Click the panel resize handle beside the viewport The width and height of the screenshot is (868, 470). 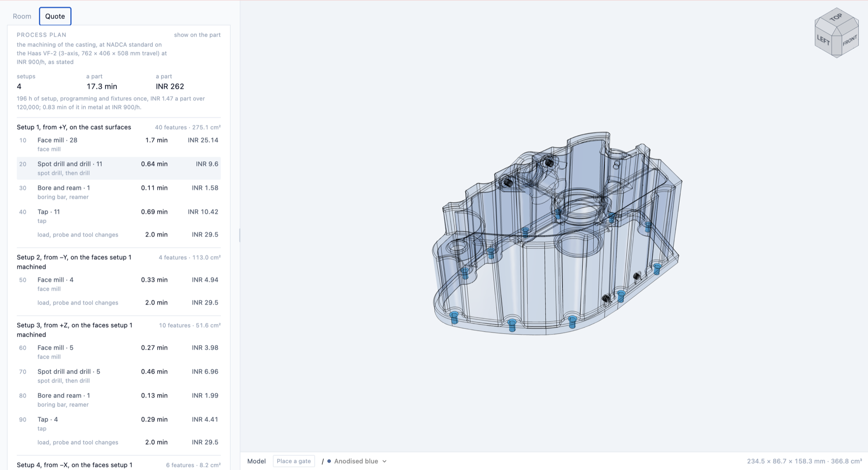[240, 235]
